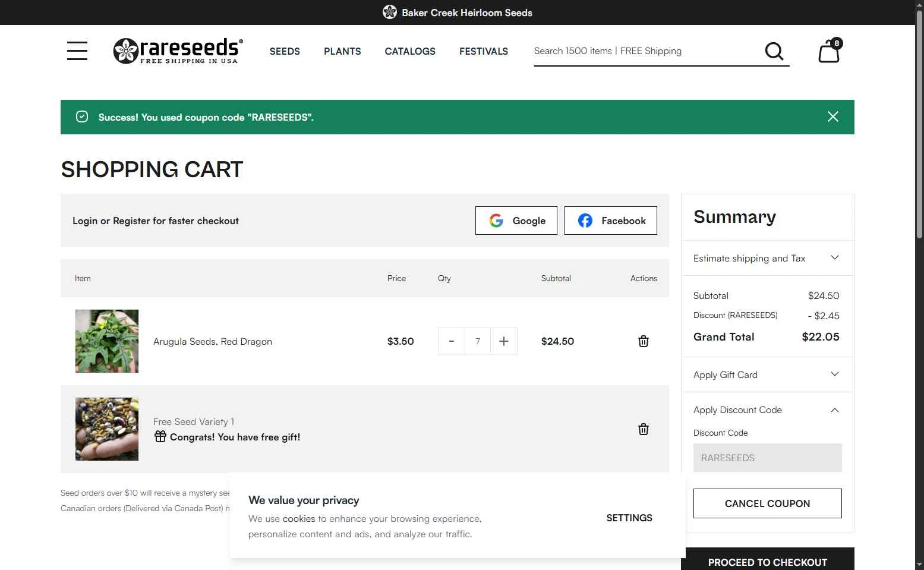The height and width of the screenshot is (570, 924).
Task: Decrease Arugula quantity with minus button
Action: tap(452, 341)
